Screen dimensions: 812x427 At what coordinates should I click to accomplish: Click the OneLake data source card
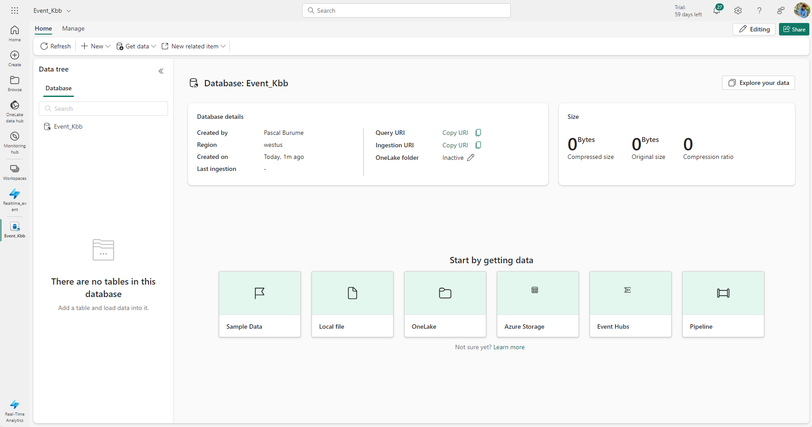[x=445, y=304]
